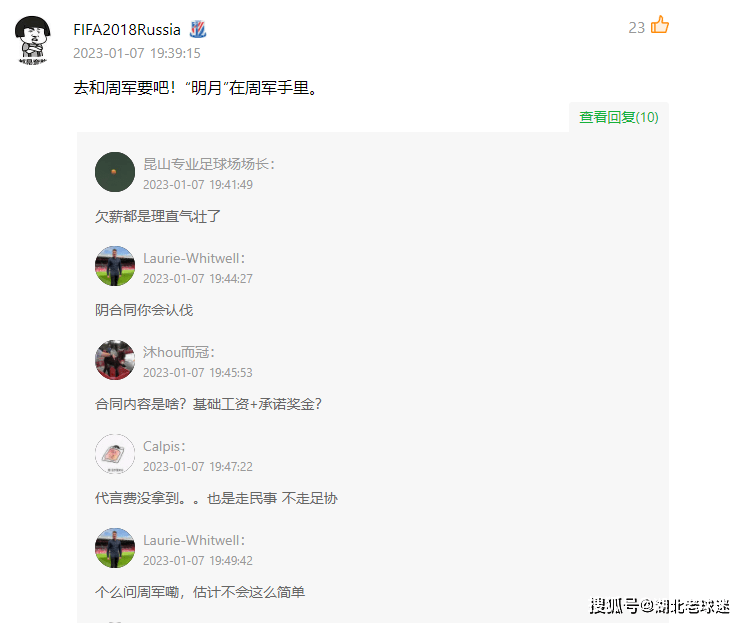
Task: Click the team badge next to FIFA2018Russia
Action: click(x=198, y=29)
